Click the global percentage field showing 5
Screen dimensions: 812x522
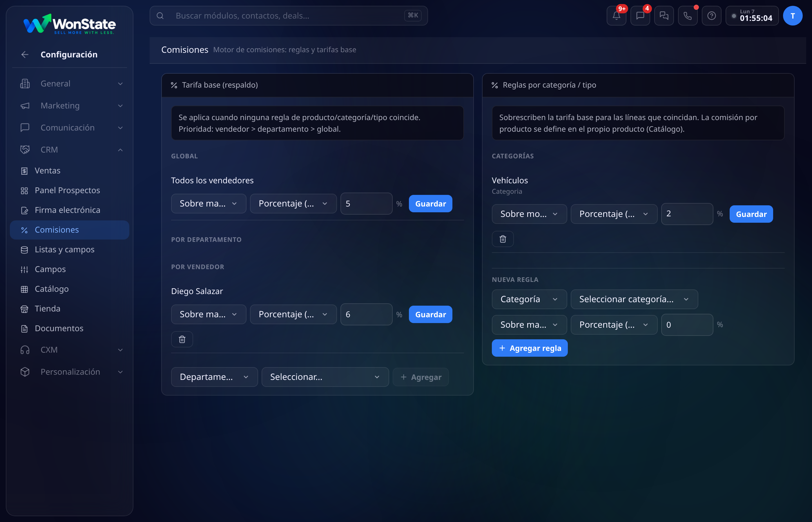click(366, 203)
